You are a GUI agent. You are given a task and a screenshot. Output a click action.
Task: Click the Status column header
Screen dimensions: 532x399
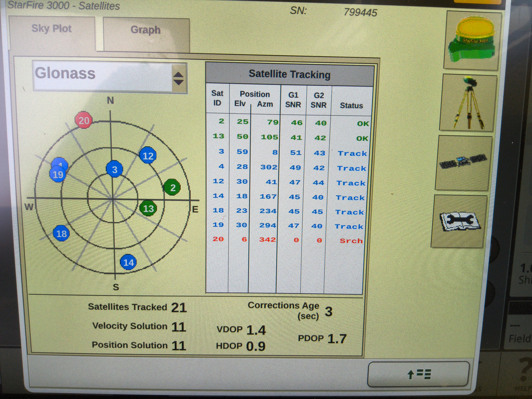point(351,106)
